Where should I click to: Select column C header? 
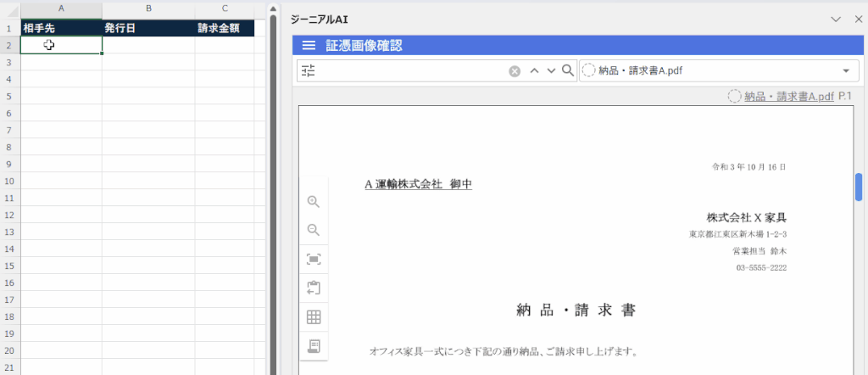click(224, 8)
